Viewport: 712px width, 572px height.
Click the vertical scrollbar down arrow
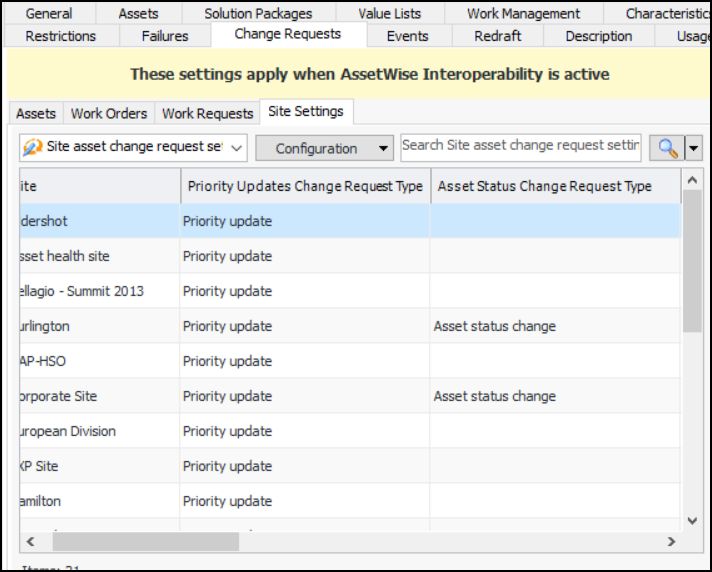point(692,520)
